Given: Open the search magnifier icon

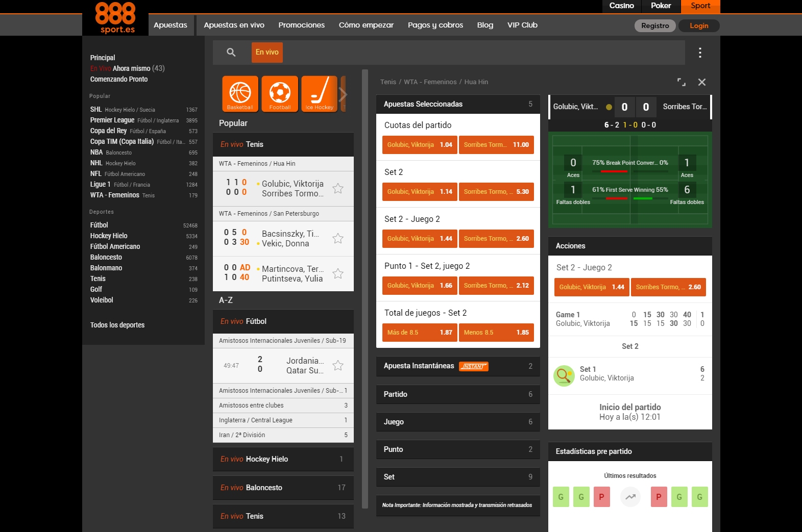Looking at the screenshot, I should (x=231, y=52).
